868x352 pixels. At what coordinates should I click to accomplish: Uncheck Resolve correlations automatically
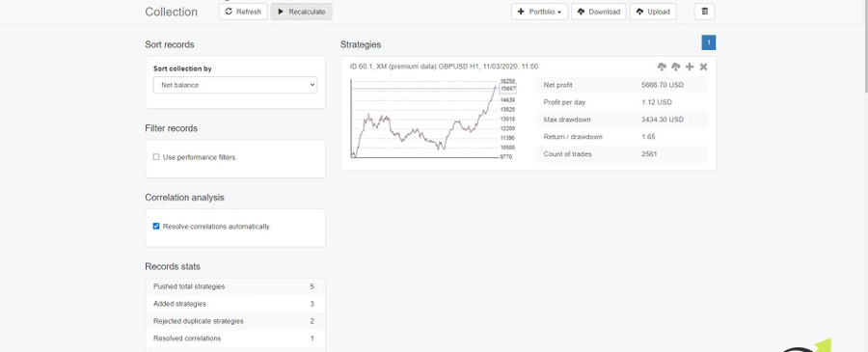coord(156,227)
